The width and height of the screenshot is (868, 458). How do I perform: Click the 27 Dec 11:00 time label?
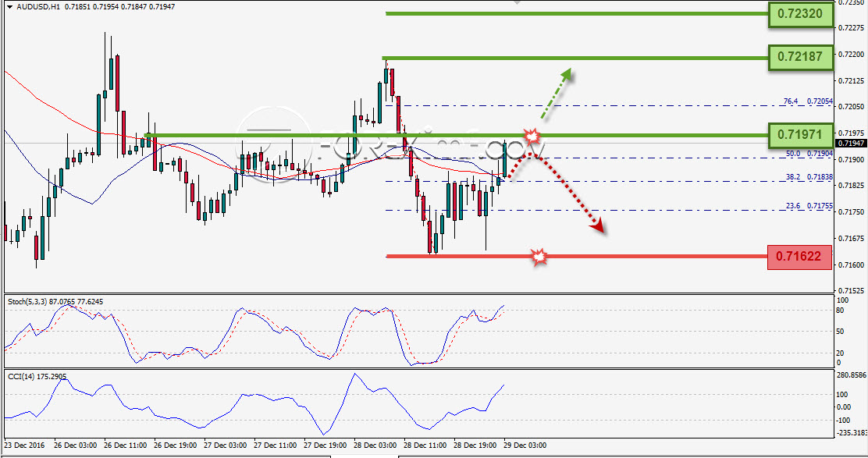point(275,446)
